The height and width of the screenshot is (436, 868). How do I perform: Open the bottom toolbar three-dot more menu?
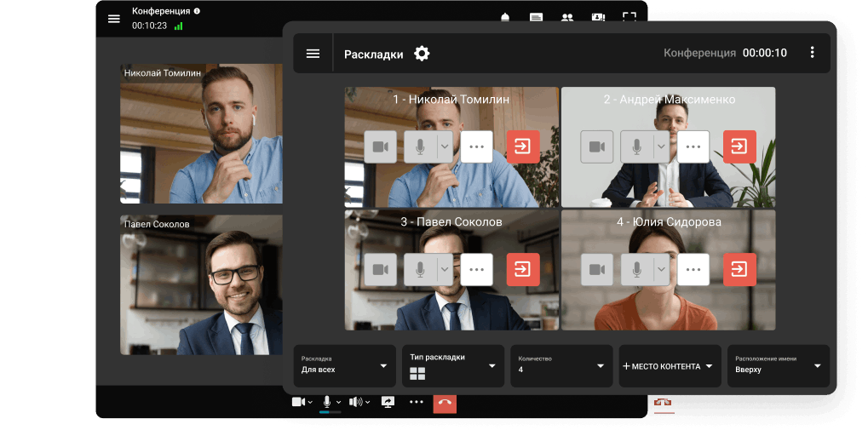(x=416, y=402)
